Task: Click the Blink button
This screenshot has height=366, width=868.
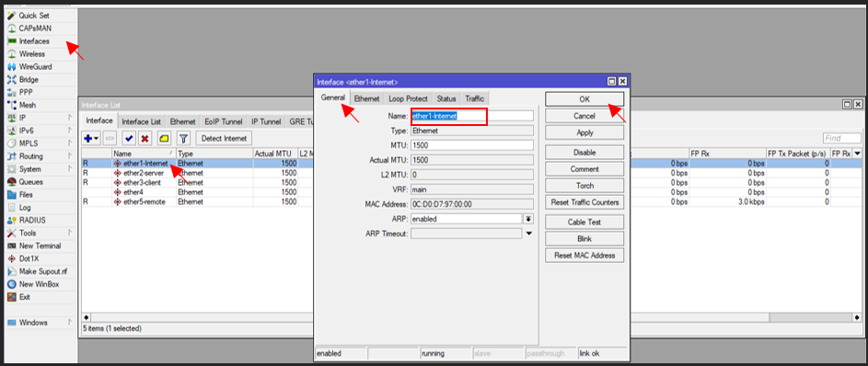Action: [x=584, y=239]
